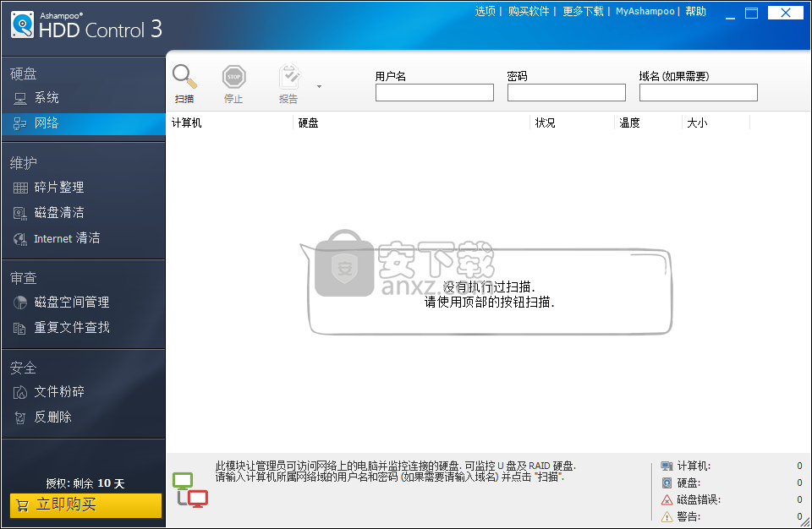Click the 计算机 status icon at bottom right
The image size is (812, 529).
point(667,466)
